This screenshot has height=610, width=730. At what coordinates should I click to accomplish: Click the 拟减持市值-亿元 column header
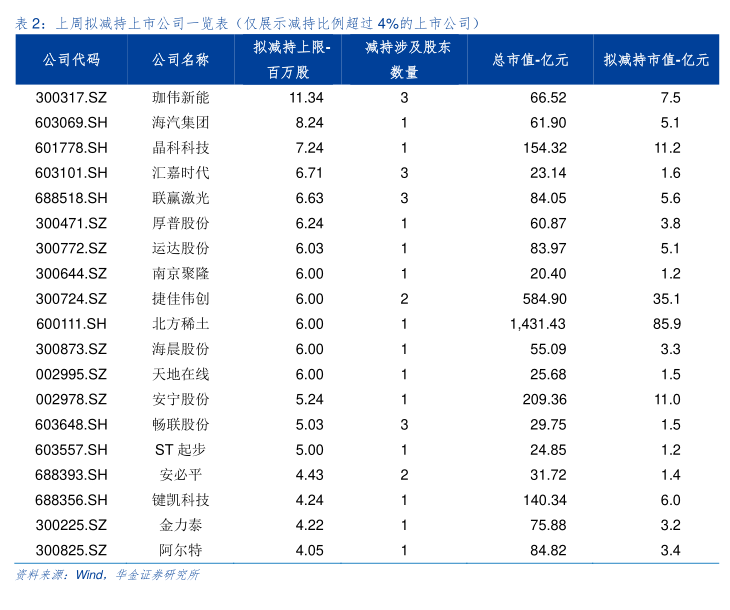pos(656,60)
